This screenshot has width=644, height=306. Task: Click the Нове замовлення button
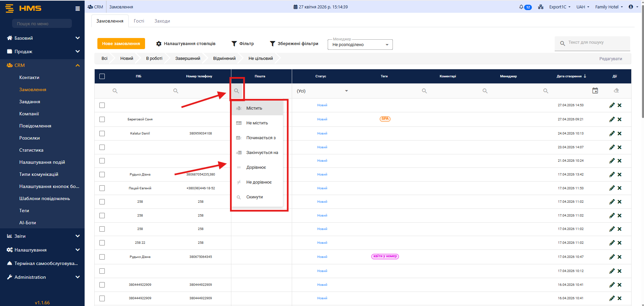coord(121,44)
